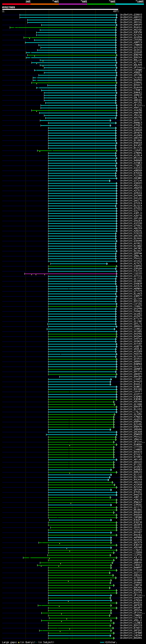Click the hit label UniRef100_B1X4G7

coord(131,251)
